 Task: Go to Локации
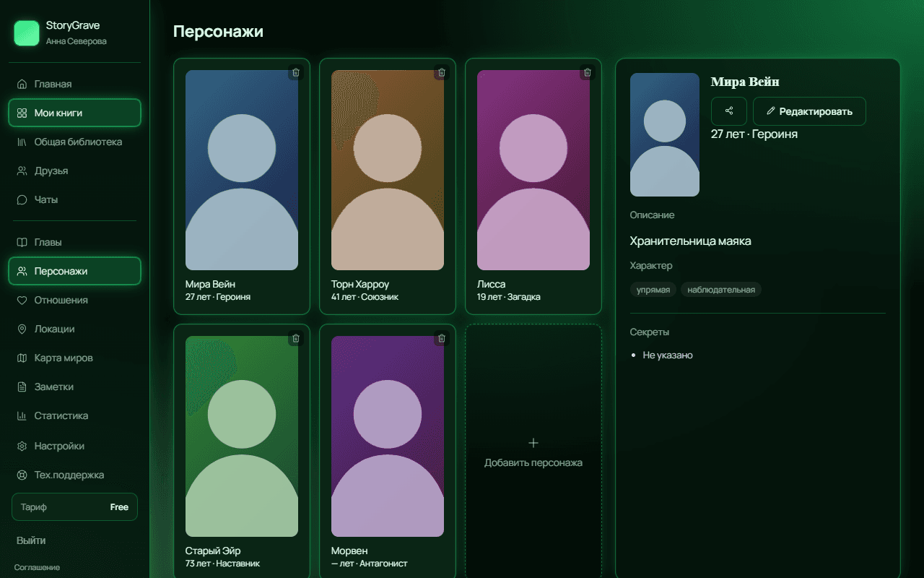pyautogui.click(x=74, y=329)
